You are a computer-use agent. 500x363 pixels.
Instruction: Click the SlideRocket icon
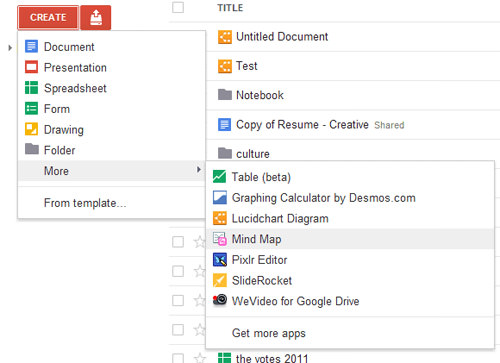point(220,280)
